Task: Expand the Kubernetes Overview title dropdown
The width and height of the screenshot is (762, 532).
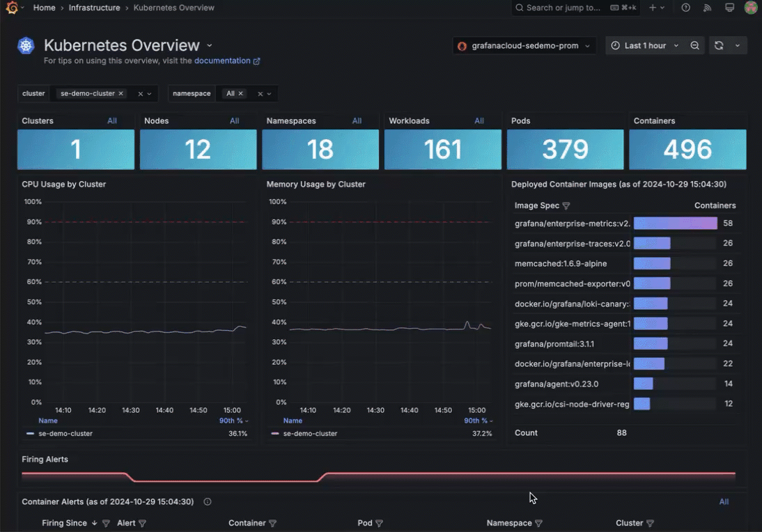Action: coord(210,46)
